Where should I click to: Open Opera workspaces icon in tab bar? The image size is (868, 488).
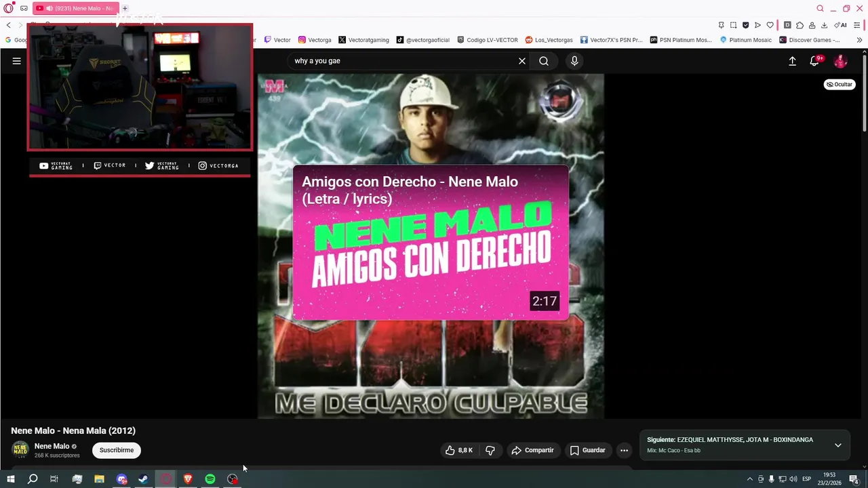click(24, 8)
